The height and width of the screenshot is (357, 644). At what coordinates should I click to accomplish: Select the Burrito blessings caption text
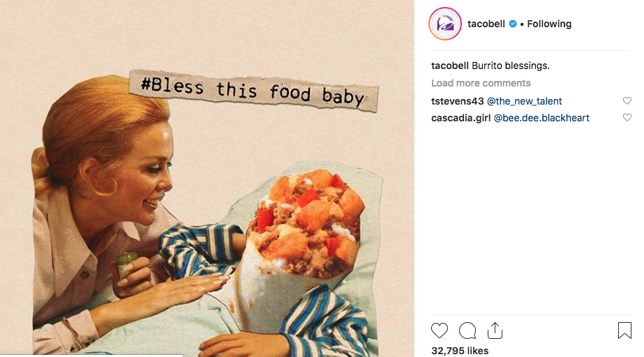pyautogui.click(x=511, y=66)
